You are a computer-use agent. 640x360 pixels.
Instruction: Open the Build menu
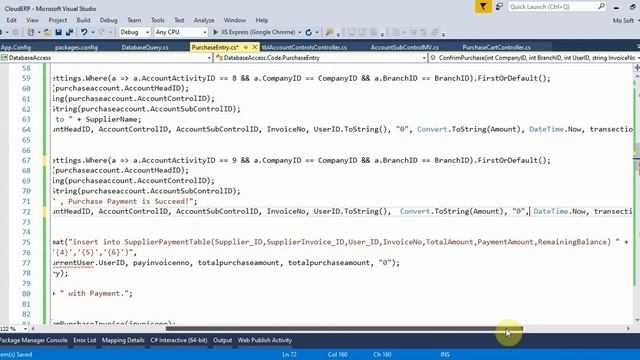tap(83, 20)
